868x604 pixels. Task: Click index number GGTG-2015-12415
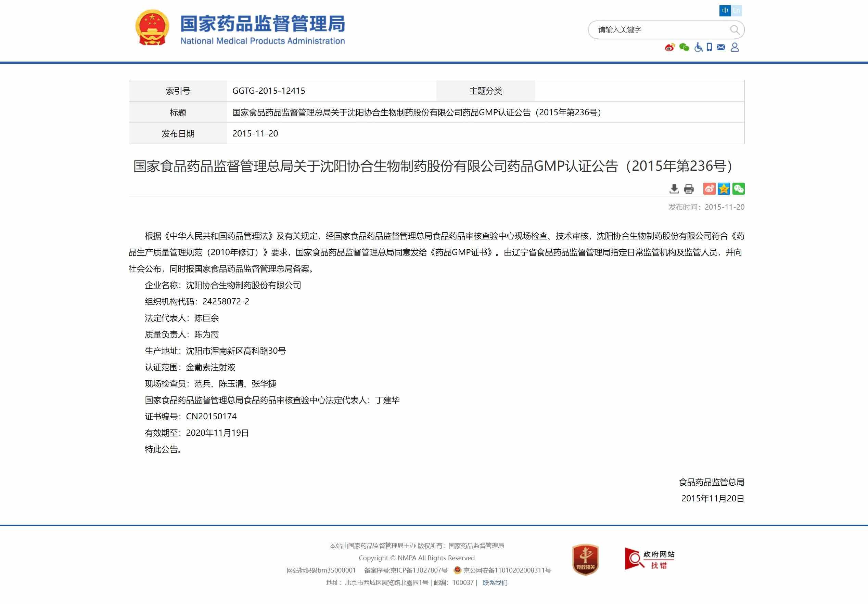pyautogui.click(x=268, y=91)
